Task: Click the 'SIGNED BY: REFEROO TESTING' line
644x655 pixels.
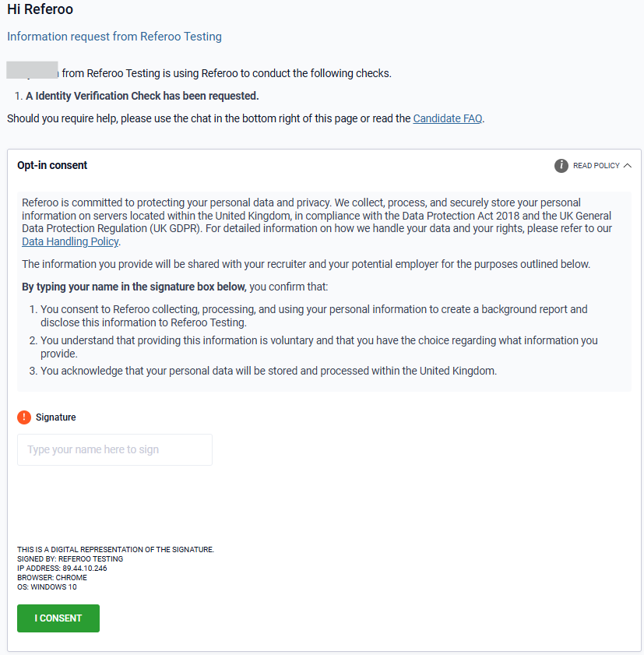Action: point(70,559)
